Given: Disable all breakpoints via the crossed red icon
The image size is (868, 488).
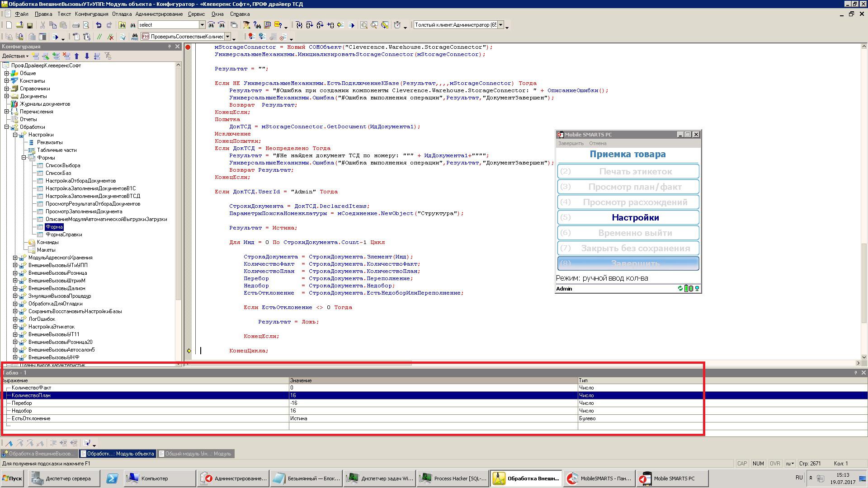Looking at the screenshot, I should pyautogui.click(x=283, y=37).
